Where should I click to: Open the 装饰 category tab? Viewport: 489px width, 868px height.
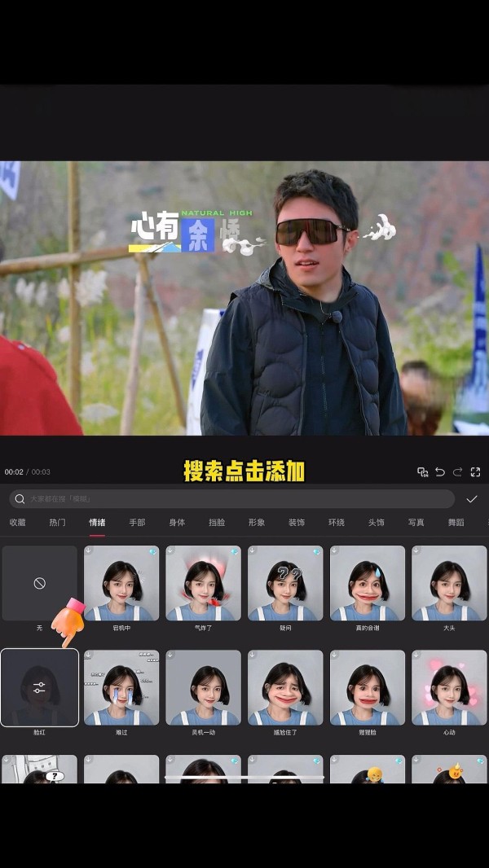pyautogui.click(x=297, y=523)
